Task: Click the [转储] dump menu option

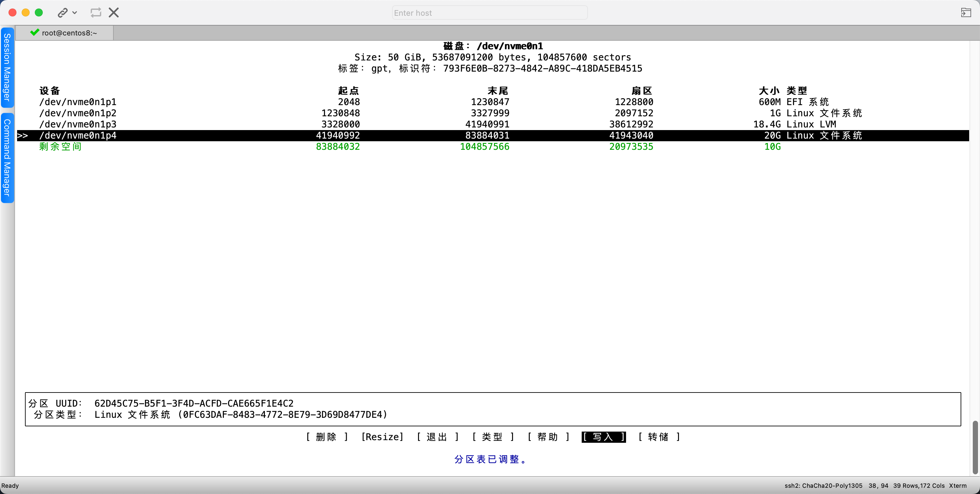Action: tap(659, 437)
